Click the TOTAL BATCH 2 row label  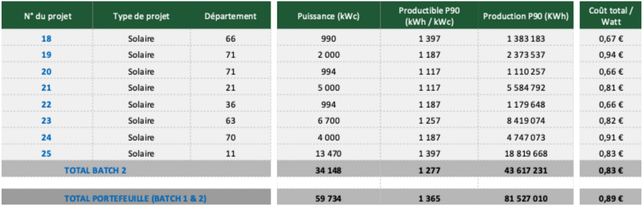coord(95,170)
